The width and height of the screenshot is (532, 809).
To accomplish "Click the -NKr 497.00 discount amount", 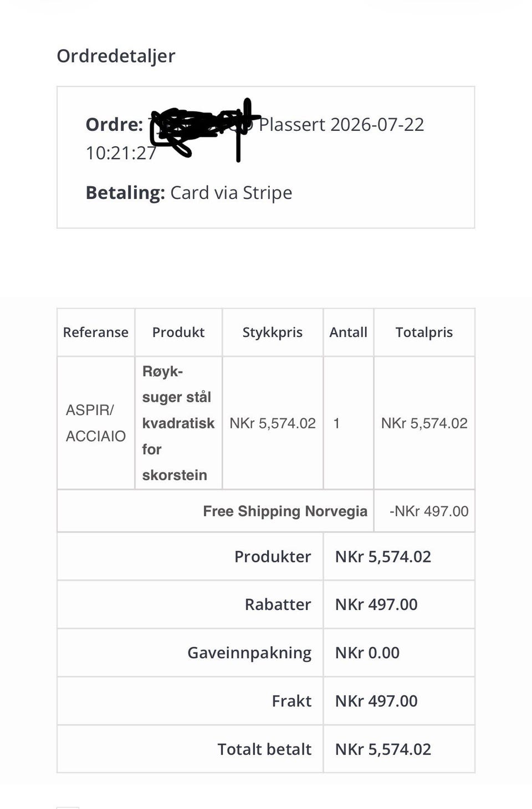I will (429, 511).
